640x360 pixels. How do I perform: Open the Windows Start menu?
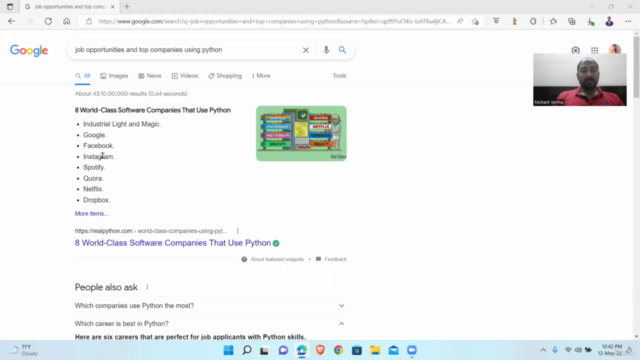tap(228, 350)
